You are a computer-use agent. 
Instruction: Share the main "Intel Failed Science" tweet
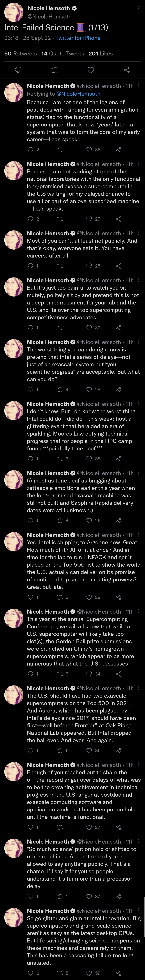coord(127,70)
